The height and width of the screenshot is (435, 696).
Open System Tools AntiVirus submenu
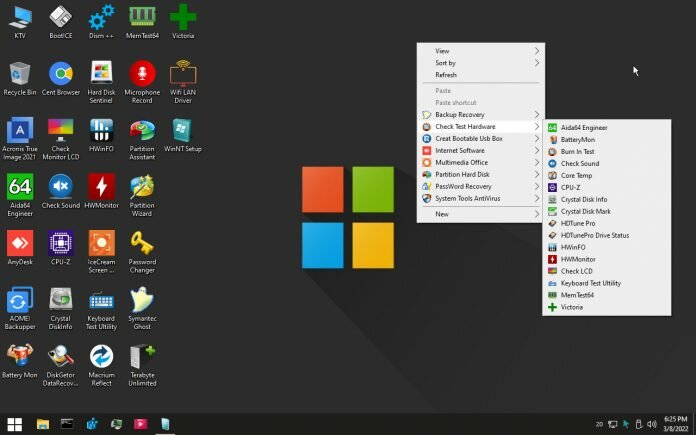pyautogui.click(x=481, y=198)
